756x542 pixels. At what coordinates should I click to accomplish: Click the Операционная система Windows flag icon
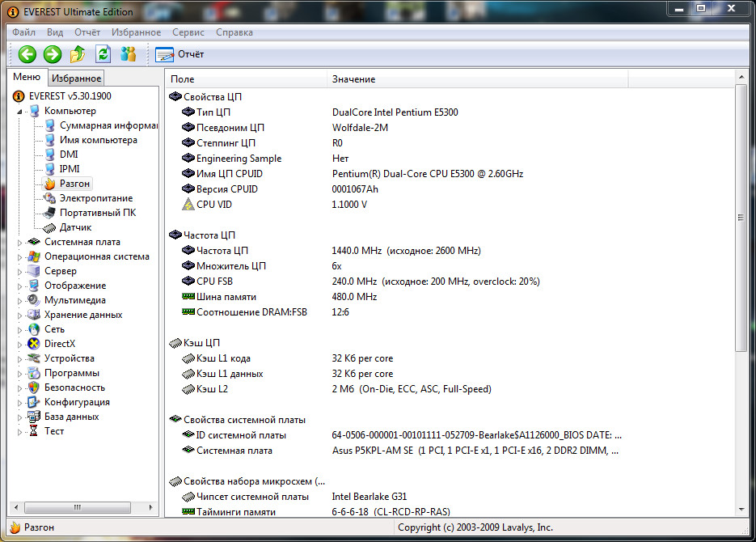pos(34,256)
